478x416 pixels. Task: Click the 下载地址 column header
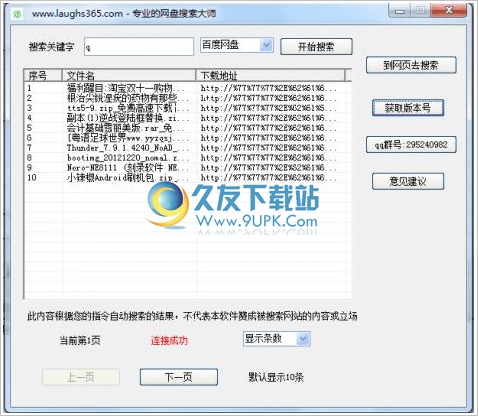pos(271,75)
